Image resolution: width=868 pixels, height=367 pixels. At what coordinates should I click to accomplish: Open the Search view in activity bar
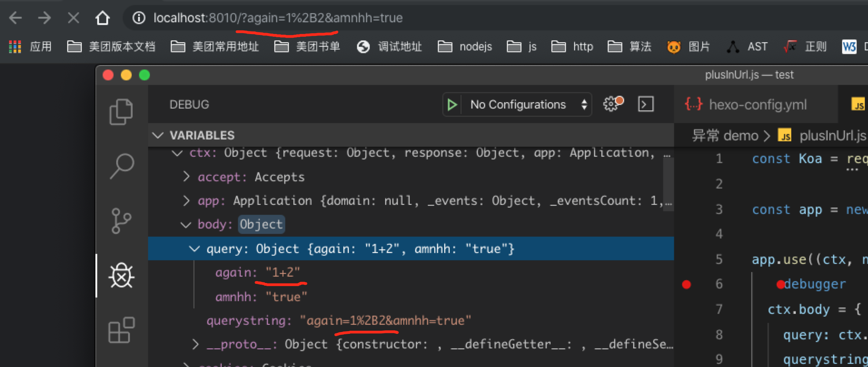pyautogui.click(x=122, y=166)
